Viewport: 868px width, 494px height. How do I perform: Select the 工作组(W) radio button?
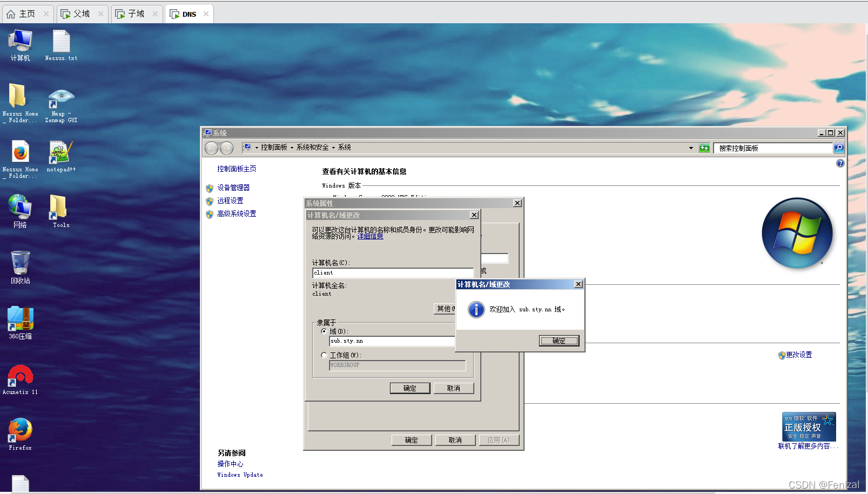point(324,355)
